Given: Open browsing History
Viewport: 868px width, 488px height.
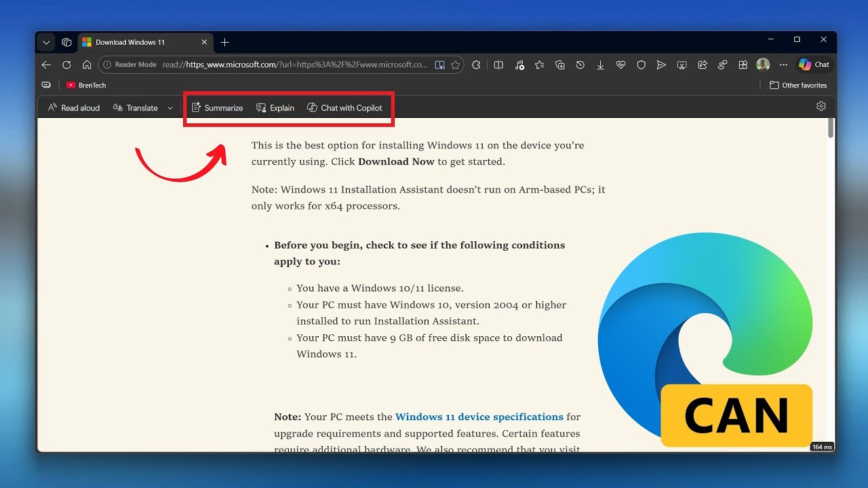Looking at the screenshot, I should 580,65.
